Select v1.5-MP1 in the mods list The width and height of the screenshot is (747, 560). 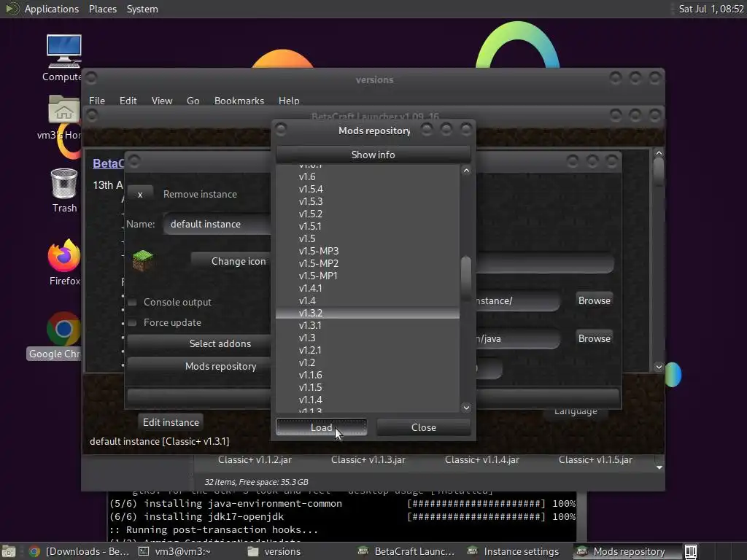point(368,276)
